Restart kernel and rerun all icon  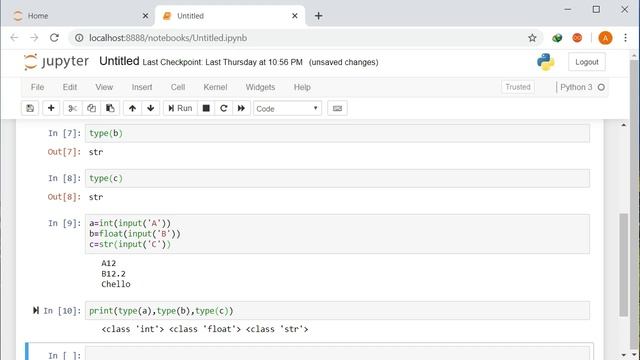[x=241, y=109]
